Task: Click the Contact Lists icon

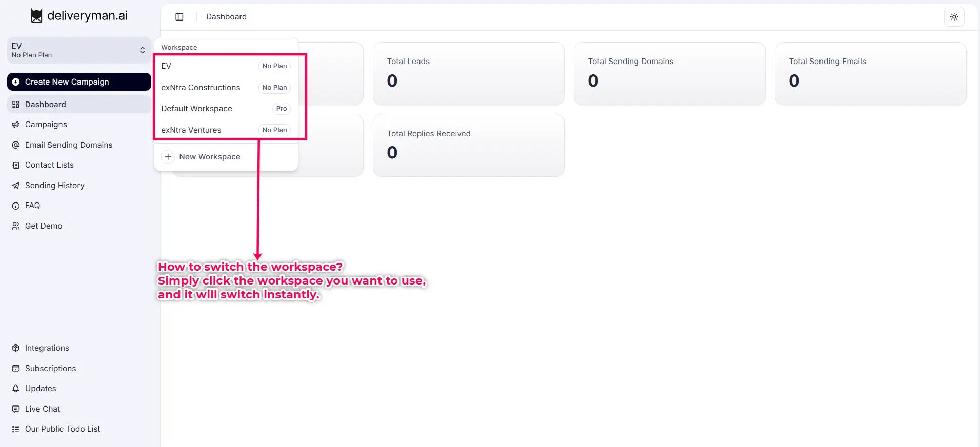Action: (16, 165)
